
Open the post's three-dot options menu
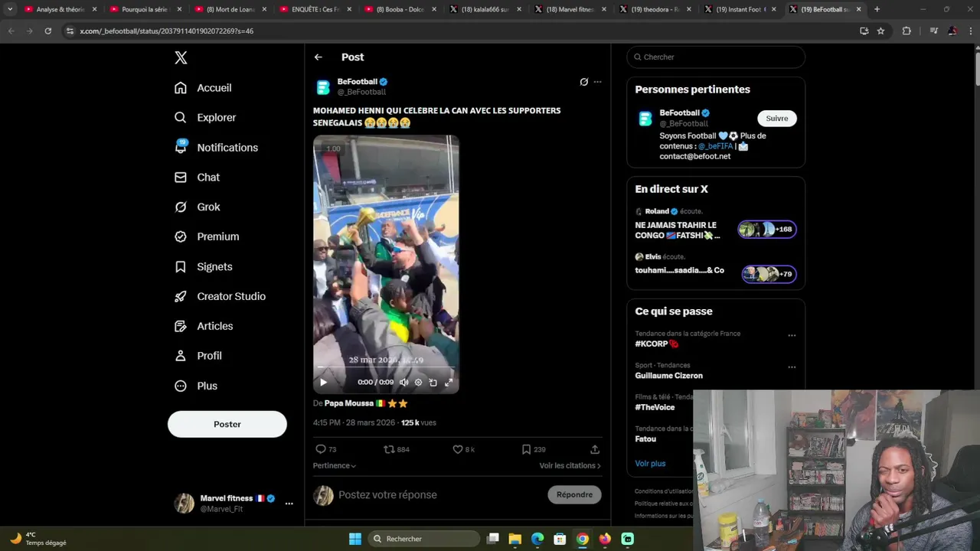click(598, 82)
